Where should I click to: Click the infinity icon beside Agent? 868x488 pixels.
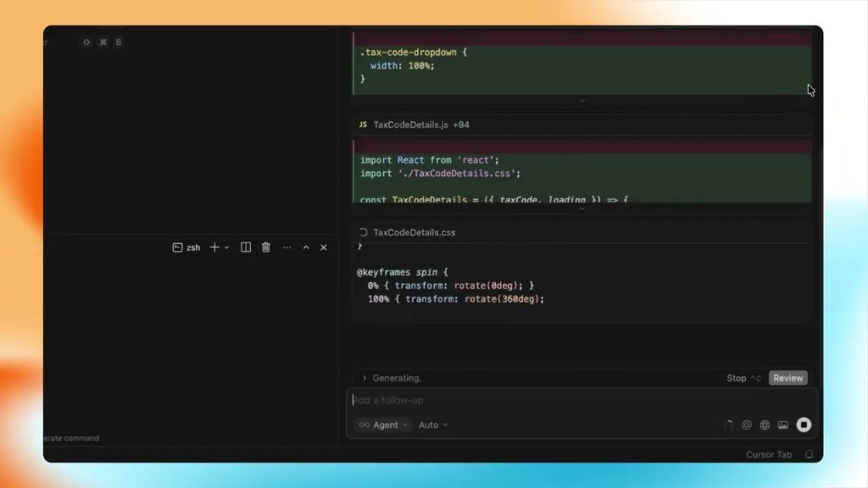(364, 424)
